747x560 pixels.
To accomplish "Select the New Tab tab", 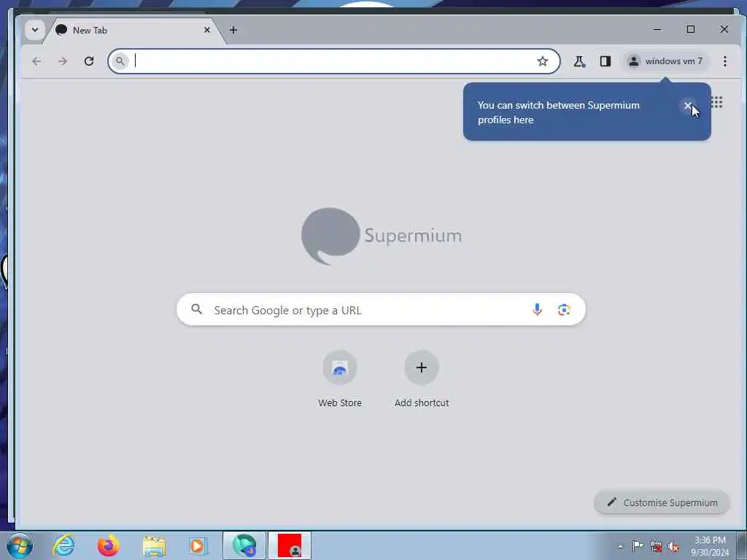I will [134, 31].
